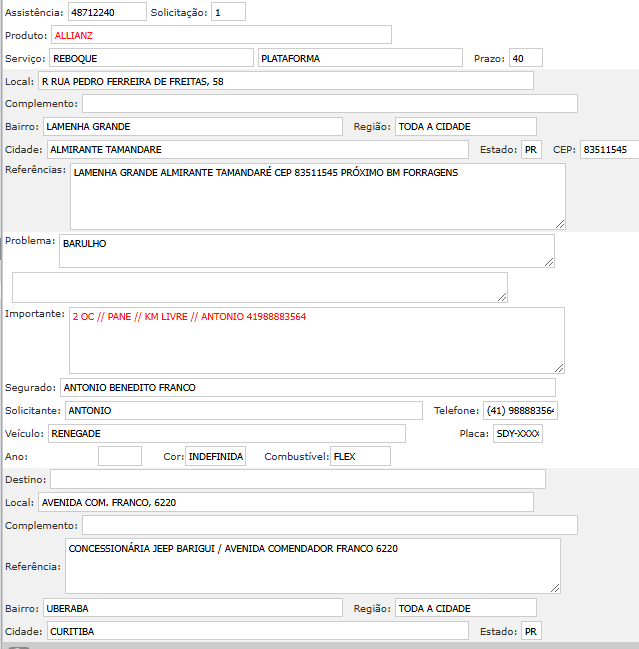Image resolution: width=639 pixels, height=649 pixels.
Task: Click the Assistência number field
Action: 105,13
